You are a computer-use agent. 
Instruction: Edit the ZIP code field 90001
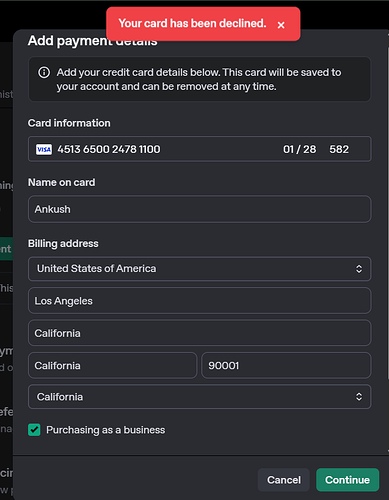286,365
